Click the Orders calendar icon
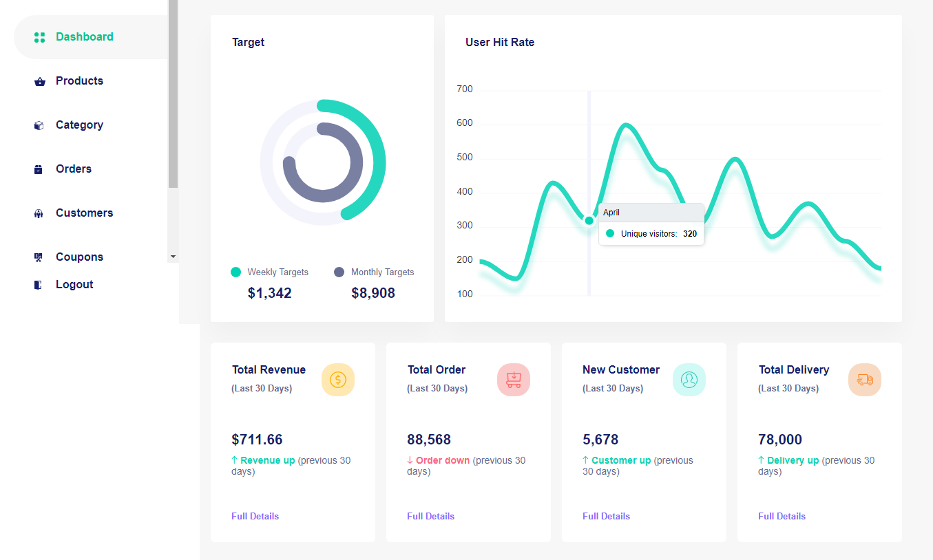Image resolution: width=933 pixels, height=560 pixels. click(39, 169)
